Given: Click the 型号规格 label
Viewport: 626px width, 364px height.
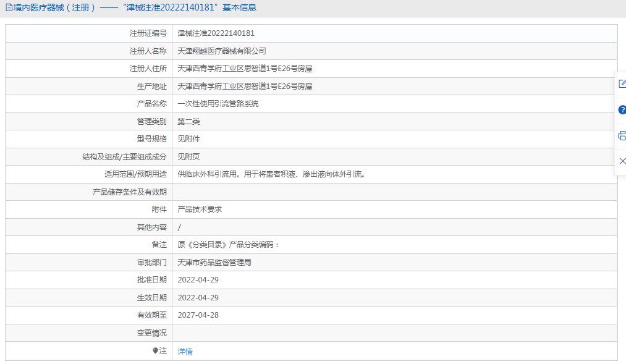Looking at the screenshot, I should (x=151, y=139).
